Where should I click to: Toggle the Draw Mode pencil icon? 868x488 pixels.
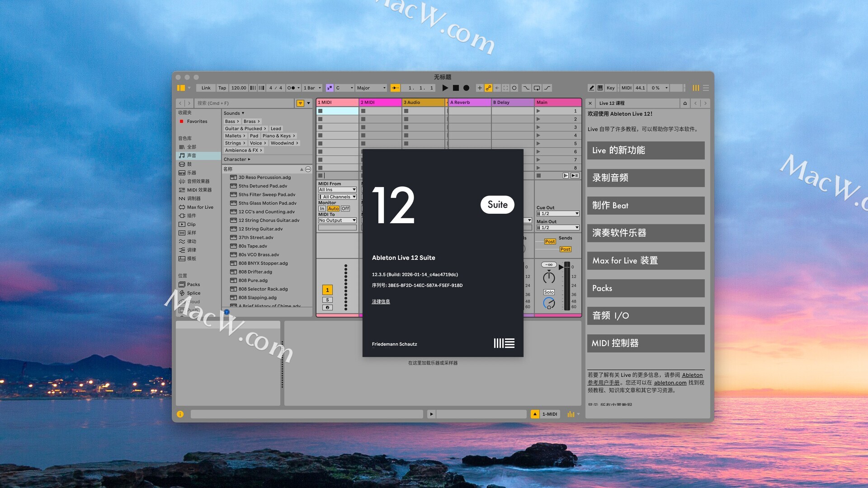pyautogui.click(x=591, y=88)
